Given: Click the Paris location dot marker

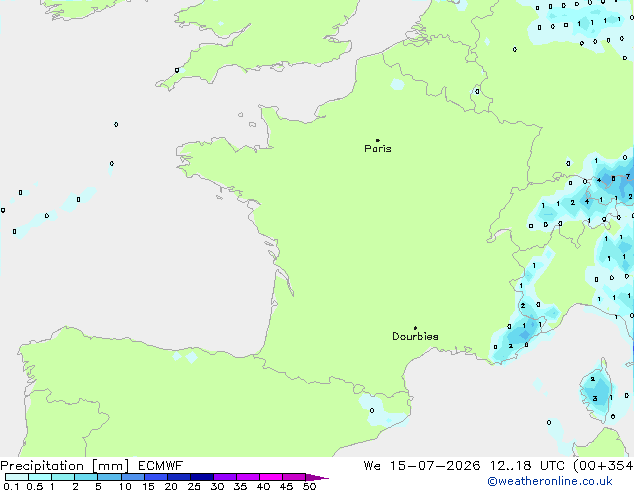Looking at the screenshot, I should tap(378, 140).
